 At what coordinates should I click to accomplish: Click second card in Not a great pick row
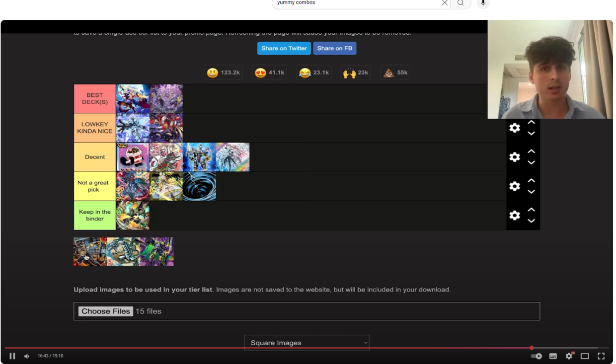tap(166, 186)
